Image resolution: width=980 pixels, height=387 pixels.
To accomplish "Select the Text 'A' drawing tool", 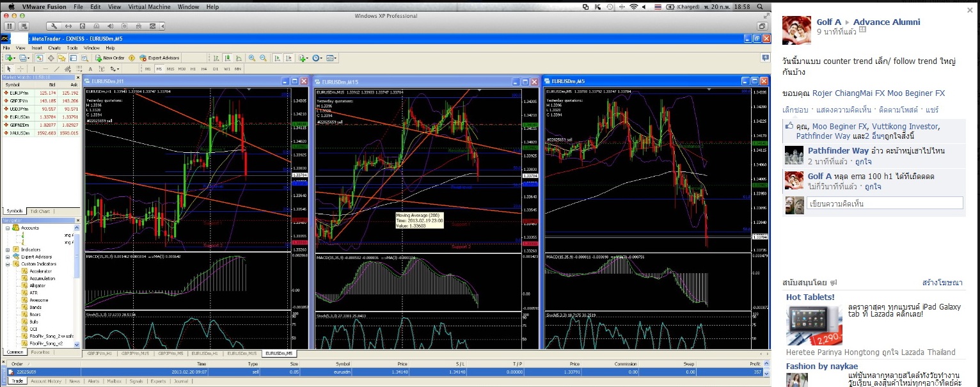I will coord(90,68).
